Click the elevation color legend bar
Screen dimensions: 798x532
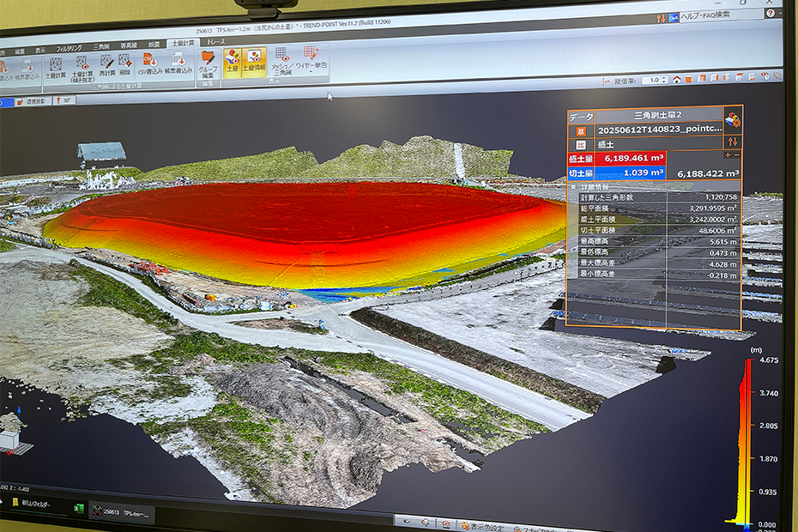pyautogui.click(x=745, y=438)
